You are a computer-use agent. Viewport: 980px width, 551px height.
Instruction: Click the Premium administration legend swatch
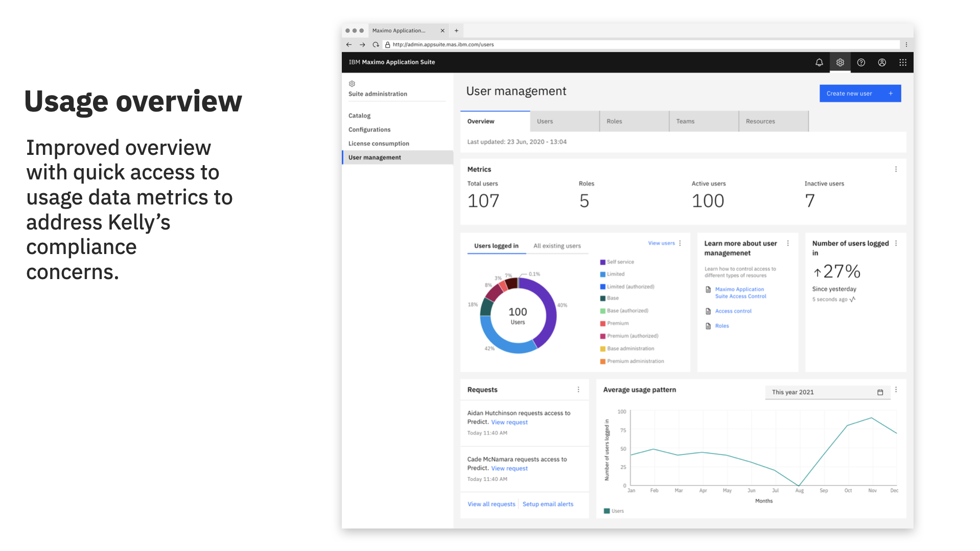[x=603, y=361]
